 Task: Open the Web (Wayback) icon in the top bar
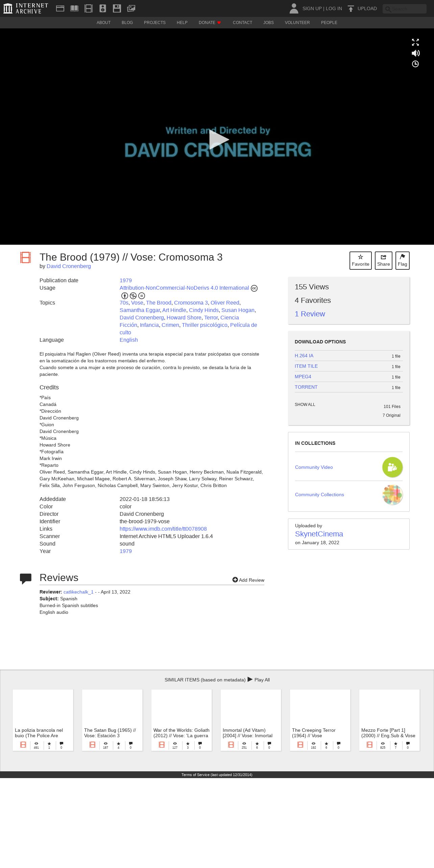coord(60,8)
